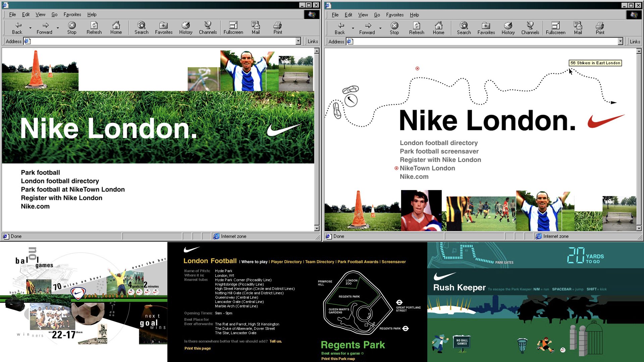Follow Nike.com link on left page
The width and height of the screenshot is (644, 362).
[x=35, y=206]
